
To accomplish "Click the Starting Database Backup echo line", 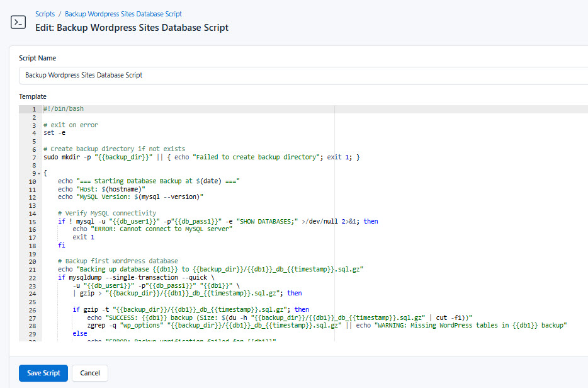I will [145, 180].
